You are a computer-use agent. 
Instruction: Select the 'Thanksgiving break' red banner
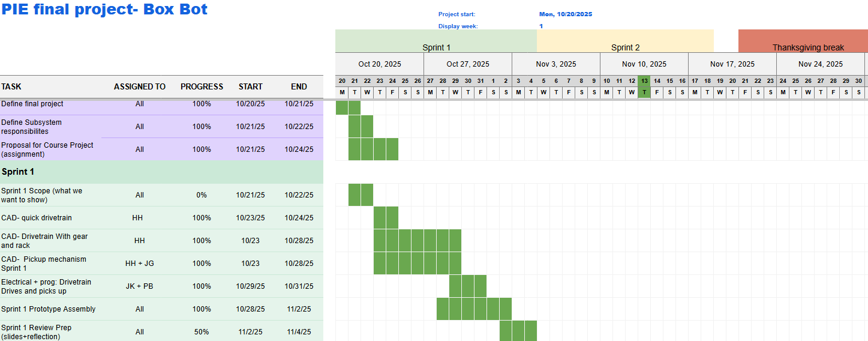pyautogui.click(x=803, y=41)
